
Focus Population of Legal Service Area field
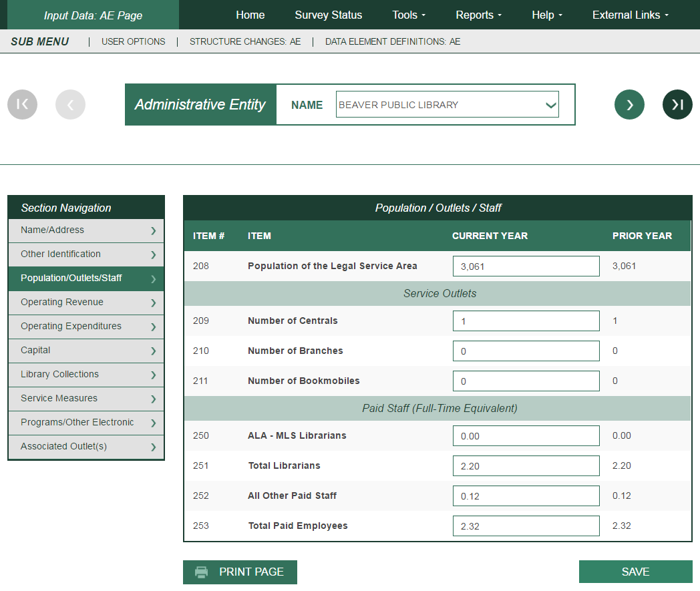[526, 266]
